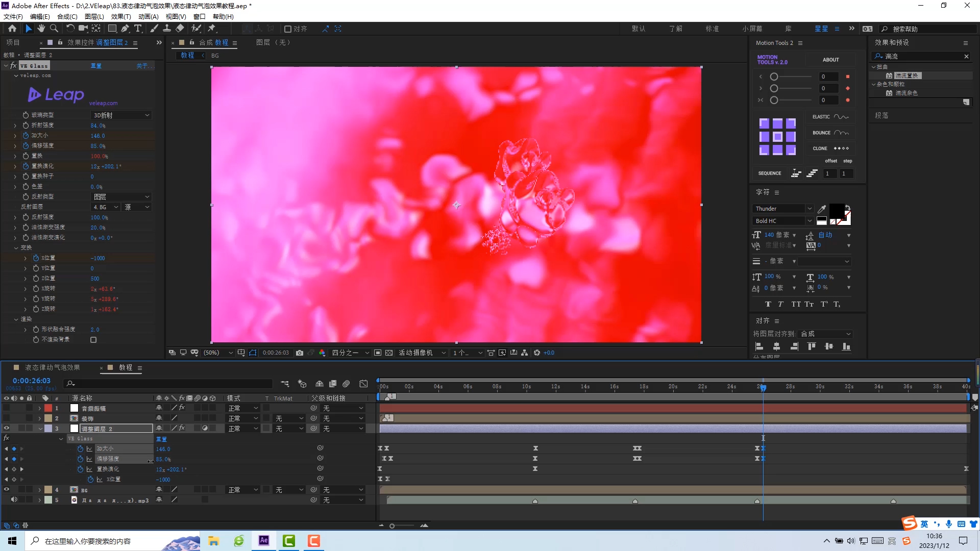Open the 效果(T) menu
Image resolution: width=980 pixels, height=551 pixels.
[x=121, y=16]
